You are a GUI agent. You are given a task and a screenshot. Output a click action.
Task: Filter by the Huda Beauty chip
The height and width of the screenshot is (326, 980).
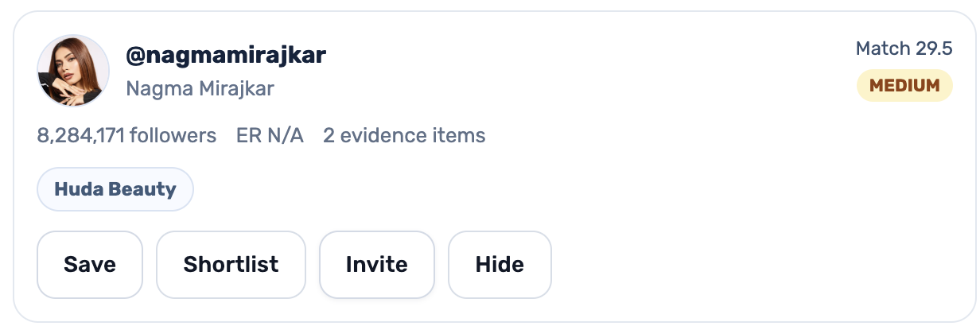click(115, 189)
